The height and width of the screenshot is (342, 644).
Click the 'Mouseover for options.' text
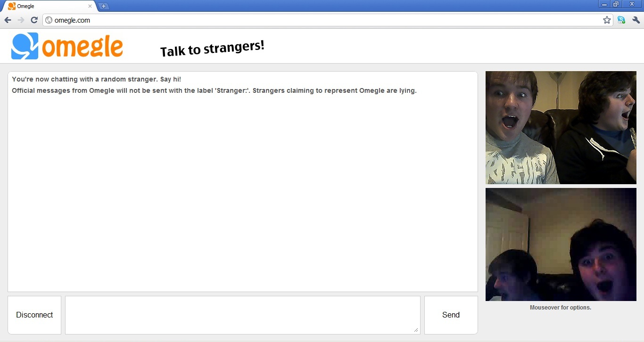coord(561,308)
